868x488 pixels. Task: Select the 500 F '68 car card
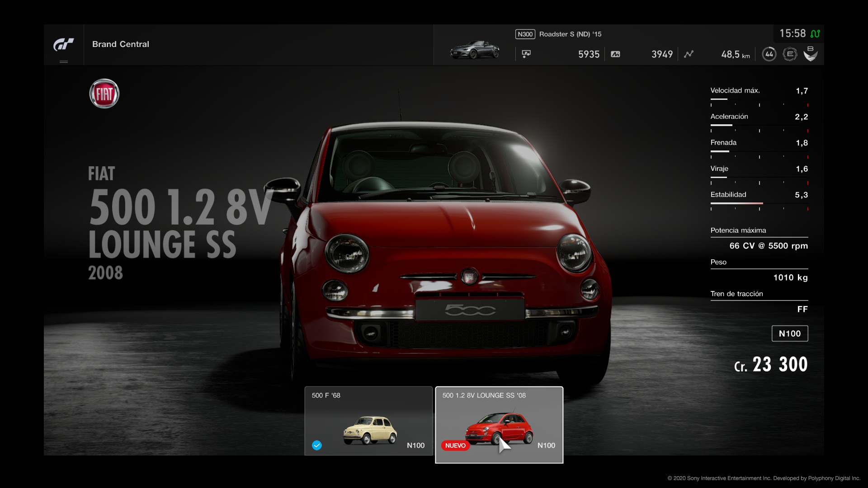pyautogui.click(x=368, y=421)
